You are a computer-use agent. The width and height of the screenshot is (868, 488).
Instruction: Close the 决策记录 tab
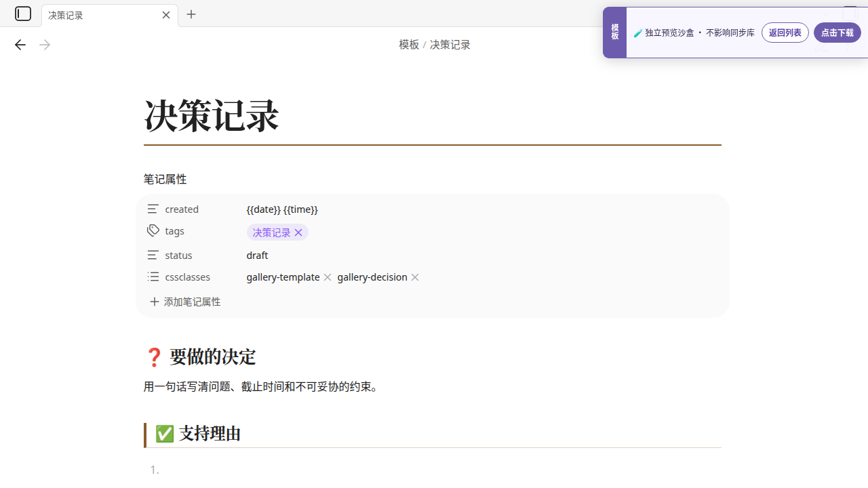point(166,15)
